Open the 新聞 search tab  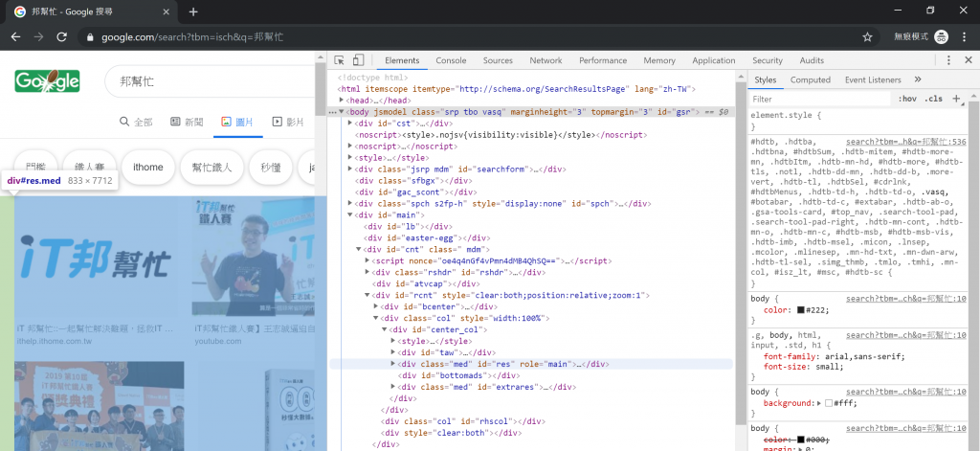click(187, 122)
